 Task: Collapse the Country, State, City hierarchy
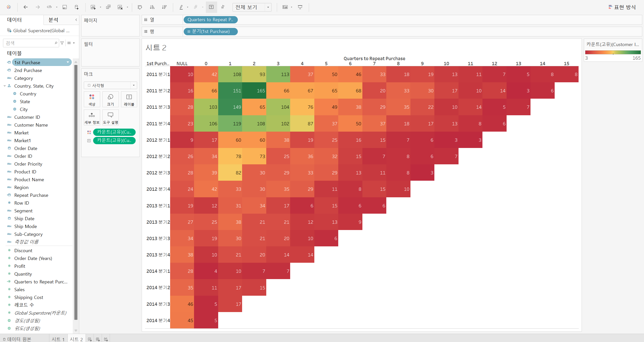pos(5,86)
